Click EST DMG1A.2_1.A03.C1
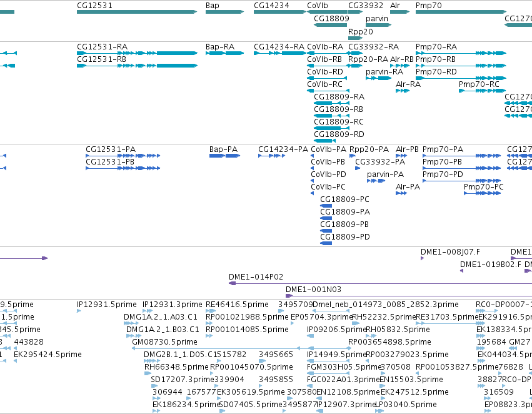 [131, 323]
